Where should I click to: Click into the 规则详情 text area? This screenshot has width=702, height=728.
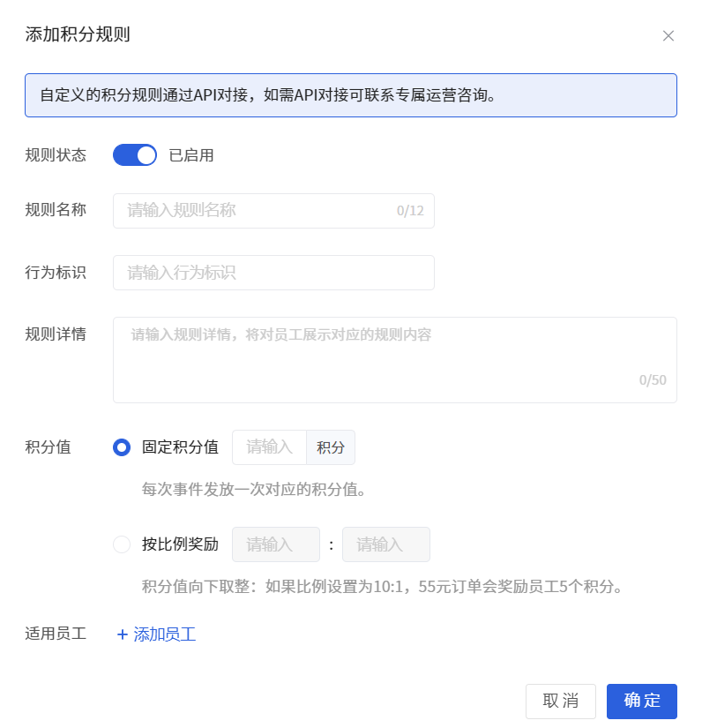coord(395,360)
